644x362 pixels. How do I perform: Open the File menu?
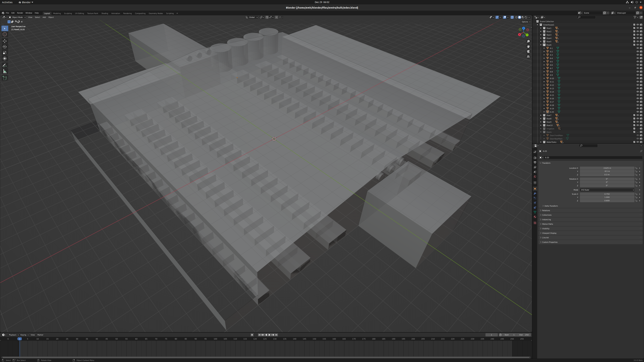pos(7,13)
